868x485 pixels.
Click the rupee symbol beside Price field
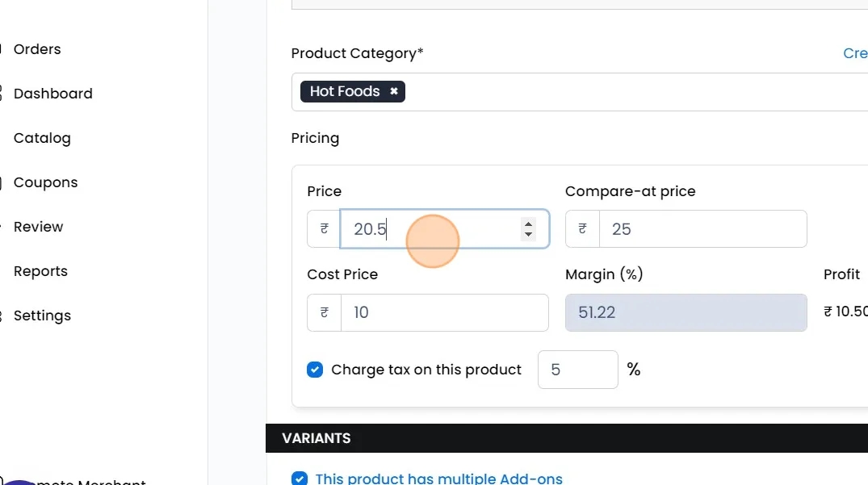[324, 229]
